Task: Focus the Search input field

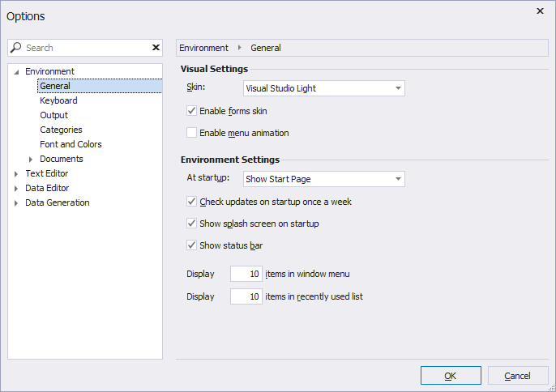Action: [87, 48]
